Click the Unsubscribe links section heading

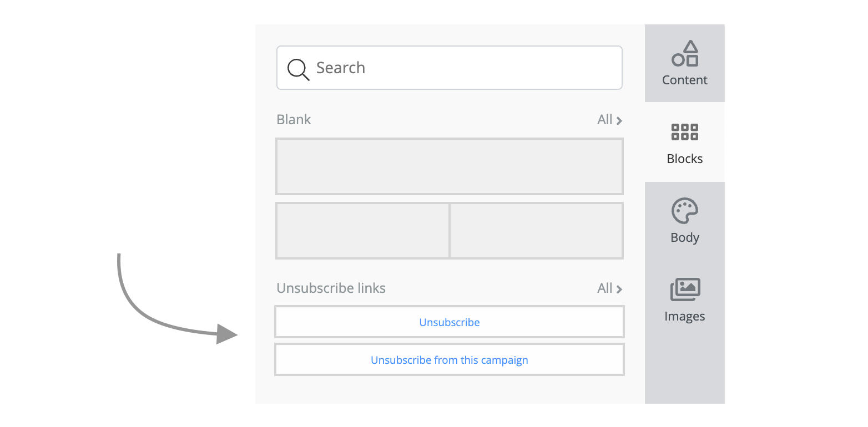click(x=331, y=288)
